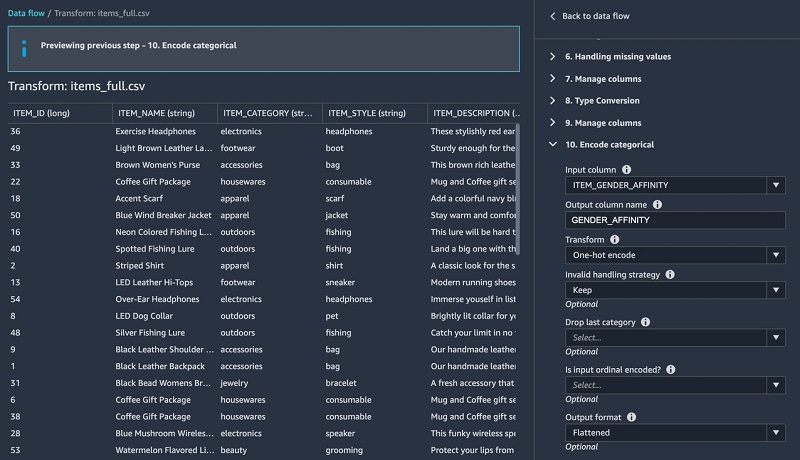Click the back arrow icon near Back to data flow
This screenshot has width=800, height=460.
coord(553,16)
